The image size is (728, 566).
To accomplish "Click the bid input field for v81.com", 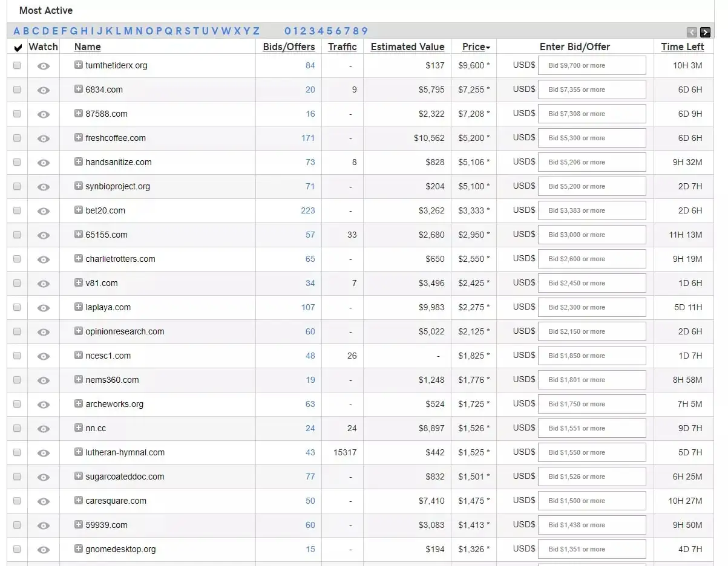I will pyautogui.click(x=592, y=283).
